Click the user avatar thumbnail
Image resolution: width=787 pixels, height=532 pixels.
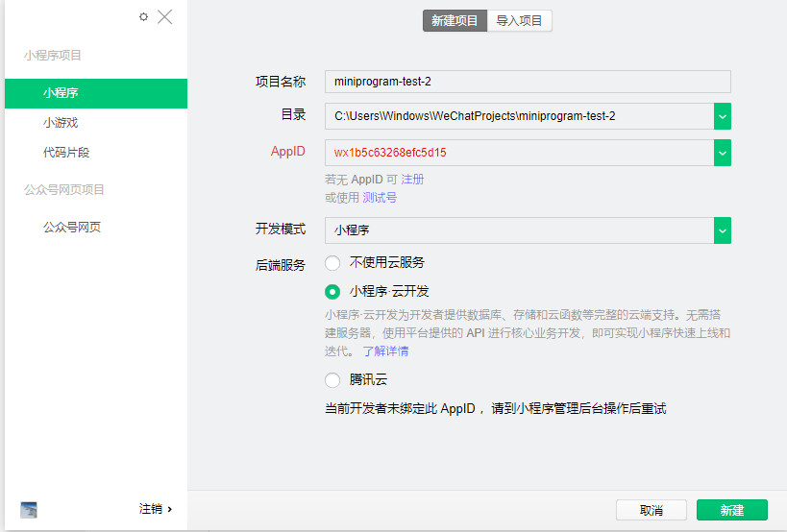tap(29, 510)
